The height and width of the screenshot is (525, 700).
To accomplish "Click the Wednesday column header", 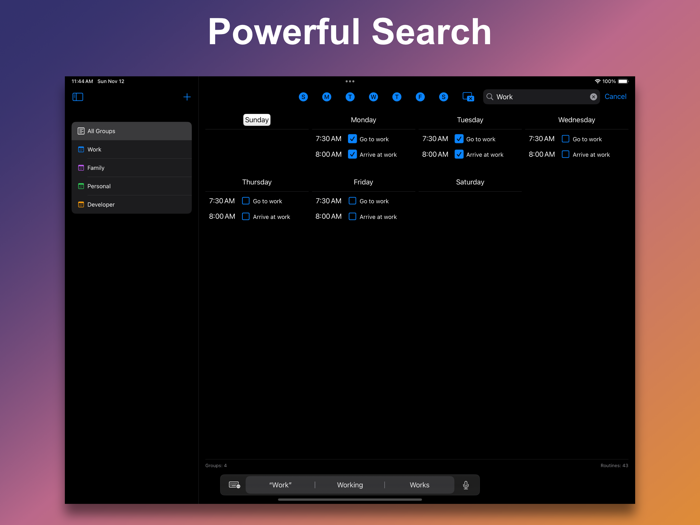I will pos(576,120).
